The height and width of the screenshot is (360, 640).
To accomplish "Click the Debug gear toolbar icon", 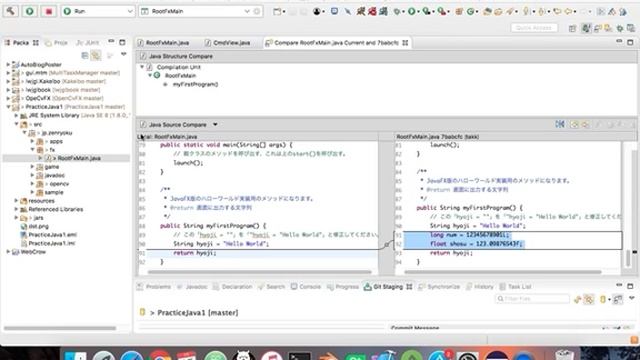I will 396,11.
